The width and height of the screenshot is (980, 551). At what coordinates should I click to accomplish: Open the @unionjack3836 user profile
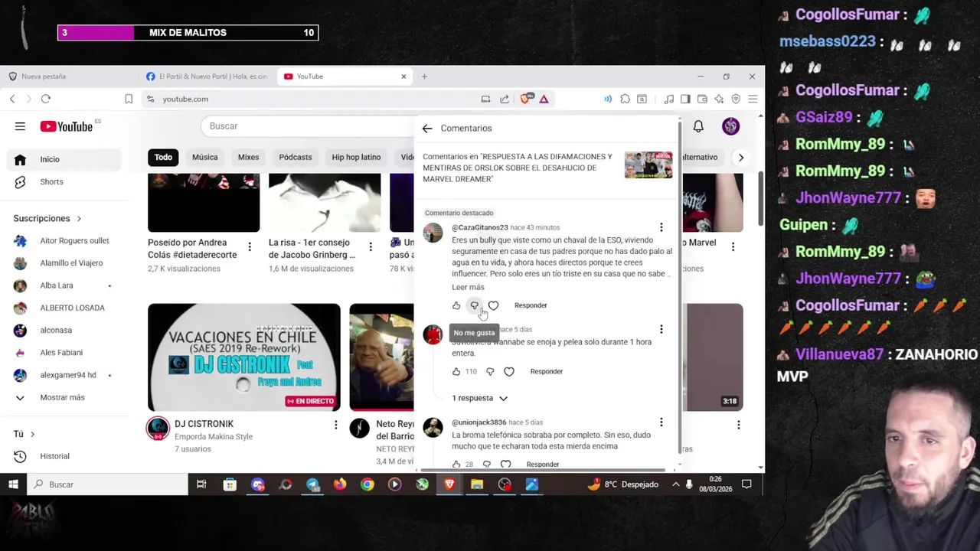tap(479, 422)
